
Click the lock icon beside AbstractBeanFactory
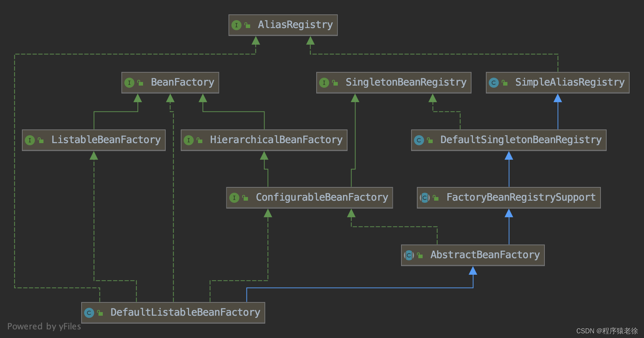(x=420, y=255)
